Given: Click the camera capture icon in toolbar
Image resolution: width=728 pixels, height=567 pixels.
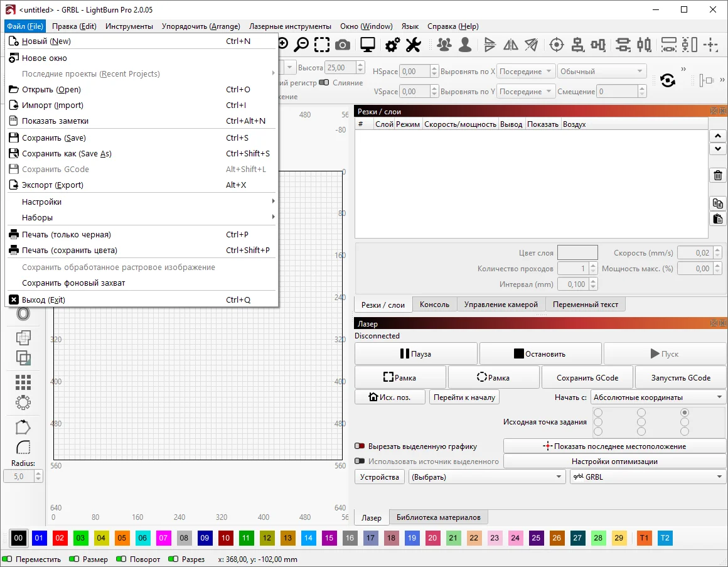Looking at the screenshot, I should coord(343,45).
